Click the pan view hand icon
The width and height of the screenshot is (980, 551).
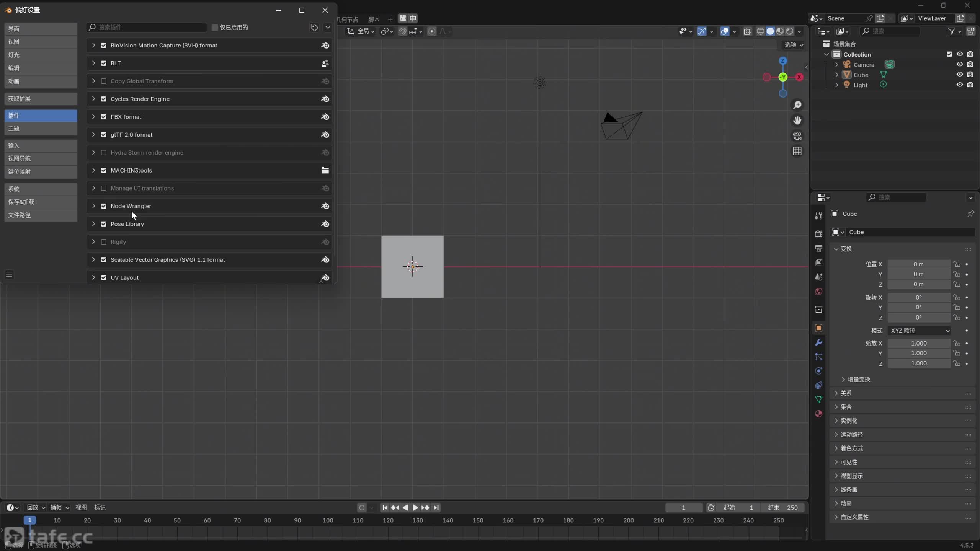coord(797,121)
